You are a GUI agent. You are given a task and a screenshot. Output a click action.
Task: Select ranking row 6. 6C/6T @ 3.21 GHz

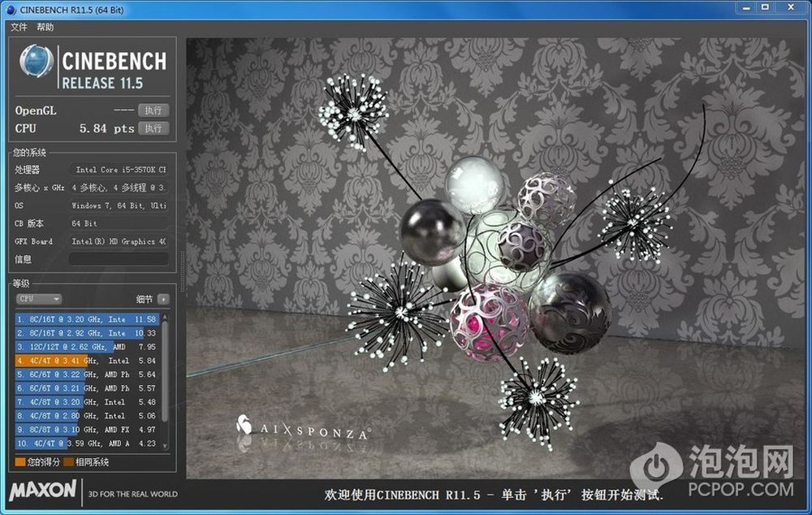tap(87, 388)
